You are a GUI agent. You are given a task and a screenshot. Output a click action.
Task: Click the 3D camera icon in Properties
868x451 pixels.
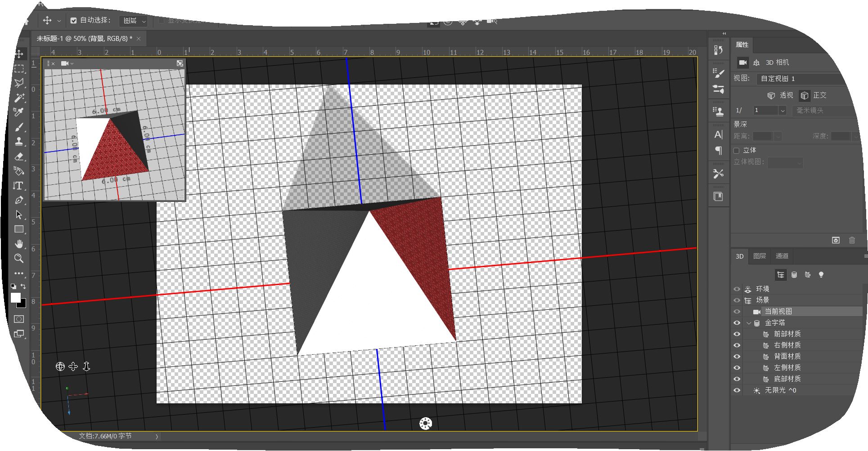pyautogui.click(x=742, y=63)
